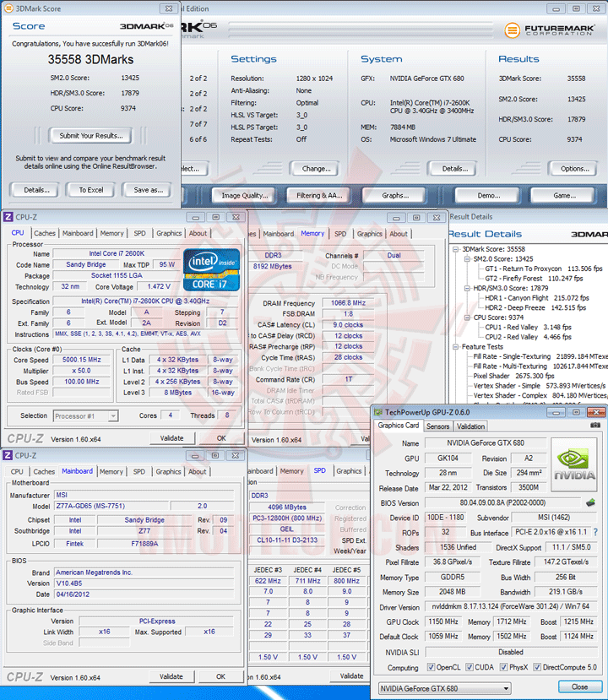Screen dimensions: 608x700
Task: Open Filtering & AA tool
Action: (x=319, y=196)
